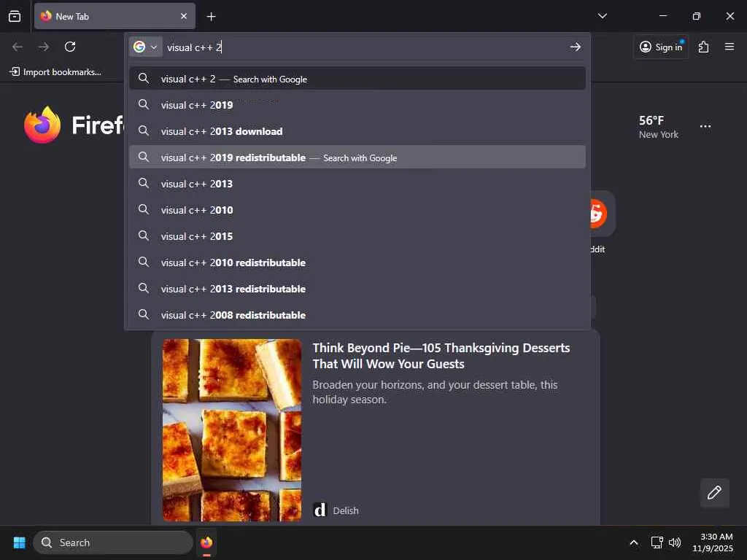The height and width of the screenshot is (560, 747).
Task: Expand the list all tabs chevron
Action: [602, 16]
